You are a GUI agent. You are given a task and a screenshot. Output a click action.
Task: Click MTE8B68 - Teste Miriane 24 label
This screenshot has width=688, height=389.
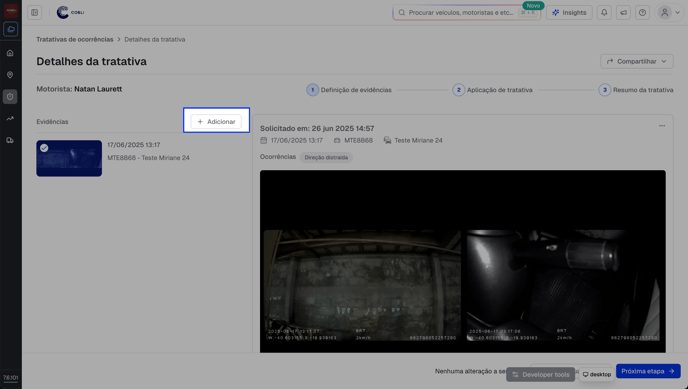click(x=148, y=158)
